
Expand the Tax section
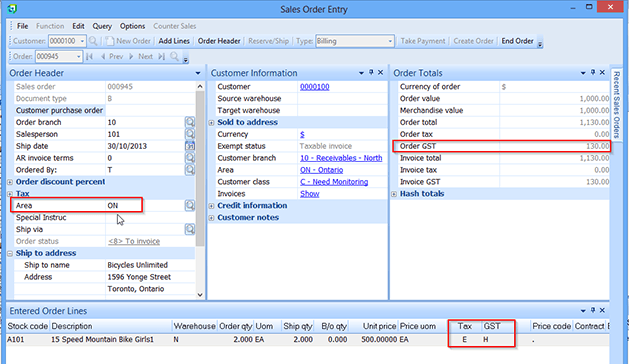point(10,194)
